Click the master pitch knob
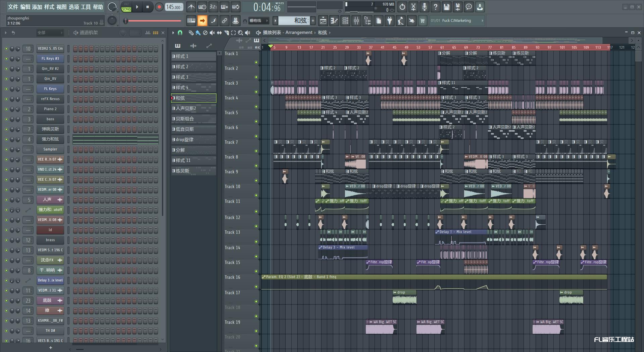The image size is (644, 352). tap(112, 20)
